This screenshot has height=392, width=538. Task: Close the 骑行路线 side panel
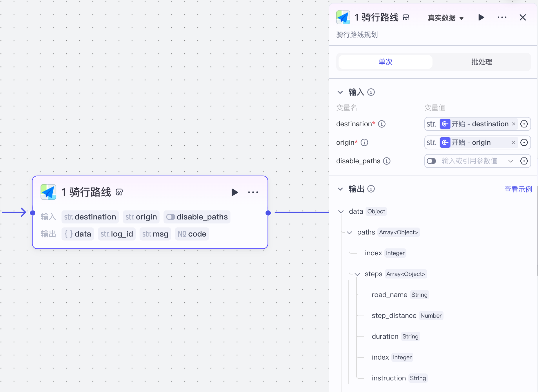click(x=523, y=18)
